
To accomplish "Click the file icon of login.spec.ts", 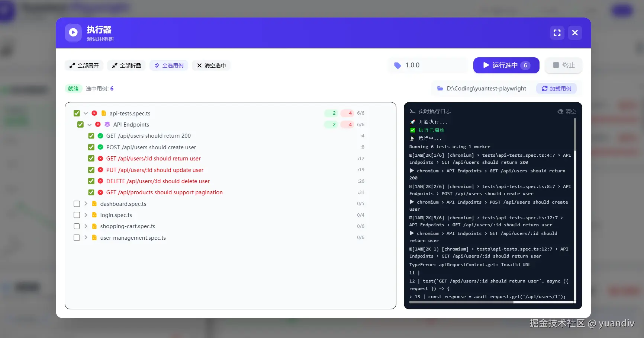I will pos(94,215).
